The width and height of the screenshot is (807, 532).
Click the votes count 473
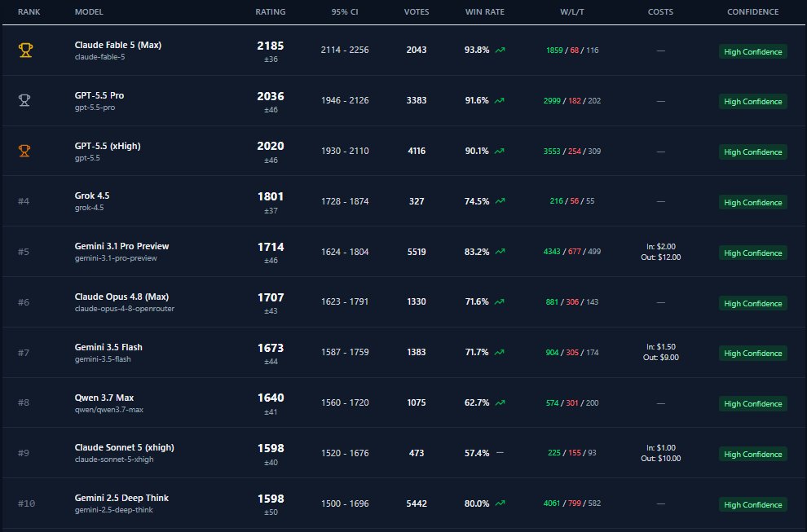[417, 453]
